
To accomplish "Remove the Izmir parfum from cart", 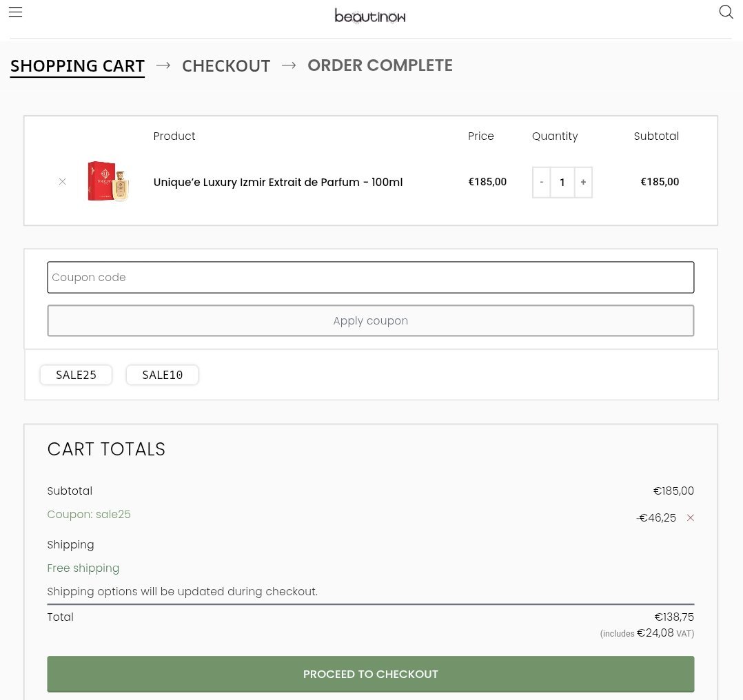I will (x=62, y=182).
